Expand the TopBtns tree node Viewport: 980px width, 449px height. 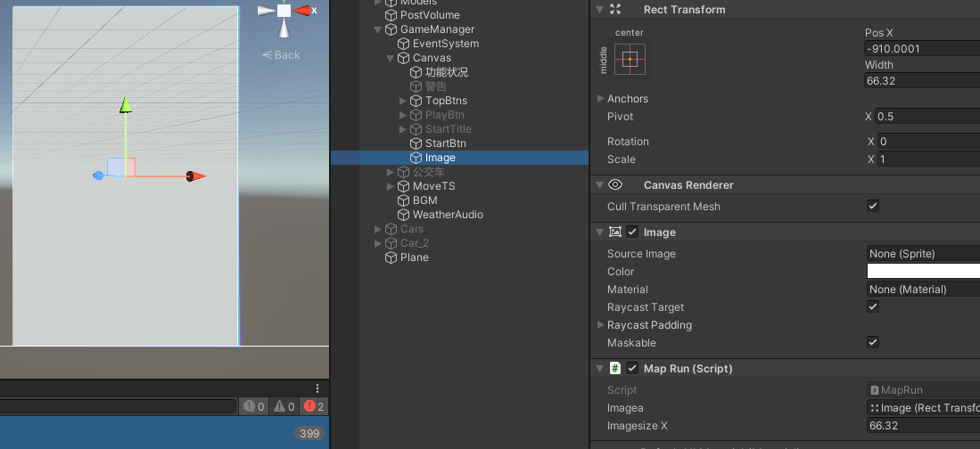(x=402, y=101)
